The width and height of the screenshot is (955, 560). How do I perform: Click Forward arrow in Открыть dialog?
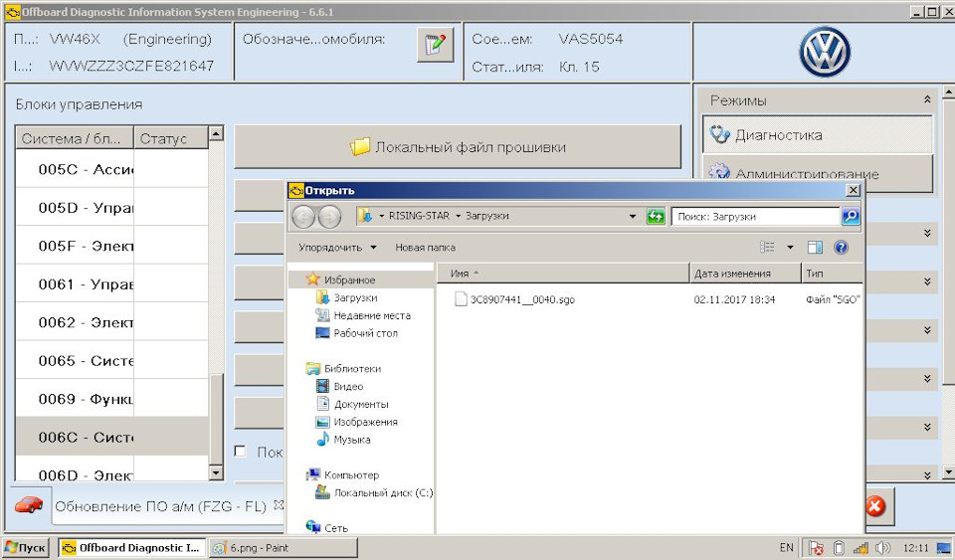pyautogui.click(x=329, y=217)
